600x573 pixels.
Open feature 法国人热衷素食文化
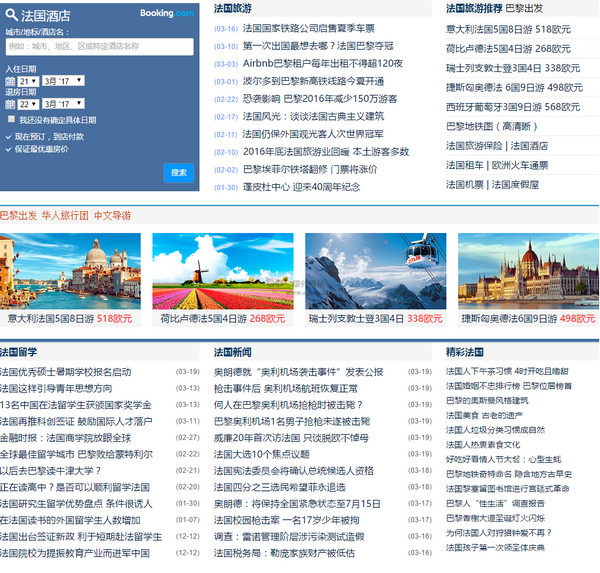[x=483, y=445]
